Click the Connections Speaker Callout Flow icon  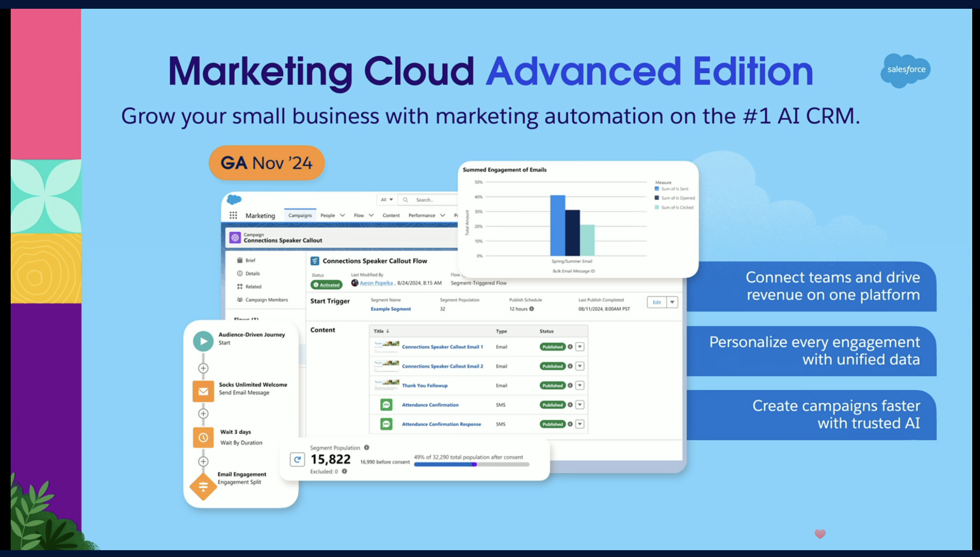[x=315, y=261]
